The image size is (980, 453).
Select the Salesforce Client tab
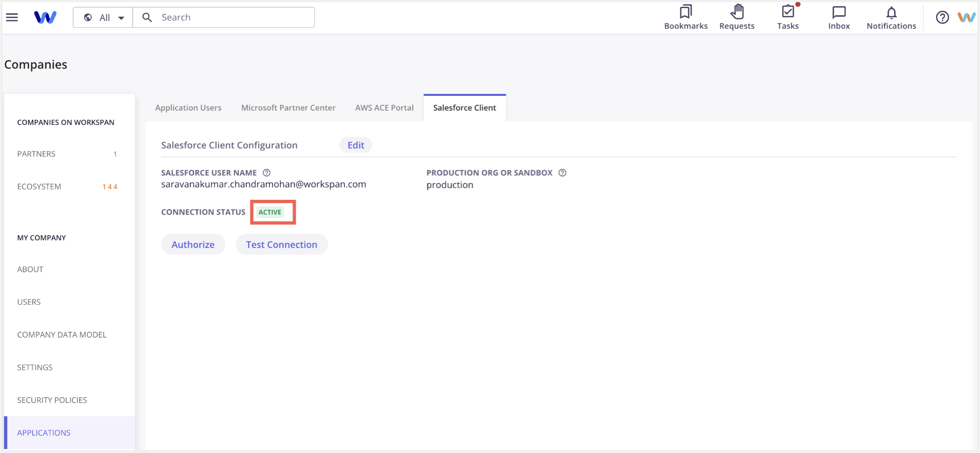coord(464,108)
